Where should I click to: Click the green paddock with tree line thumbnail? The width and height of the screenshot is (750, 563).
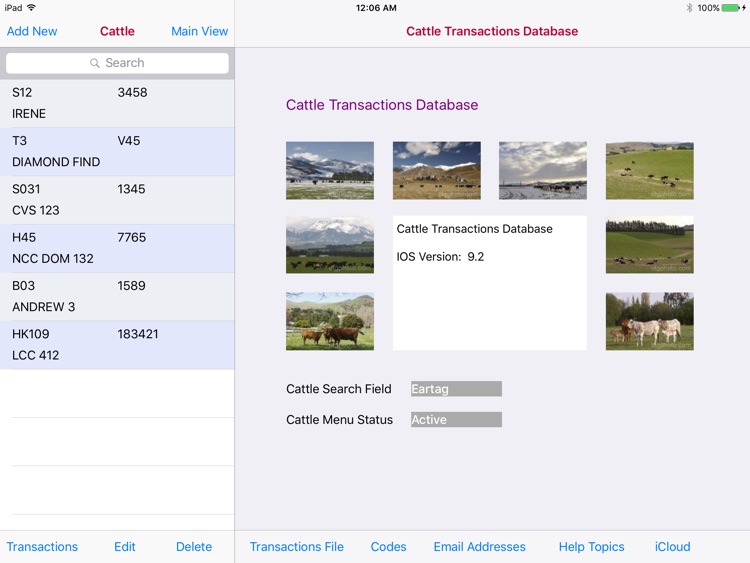(650, 244)
